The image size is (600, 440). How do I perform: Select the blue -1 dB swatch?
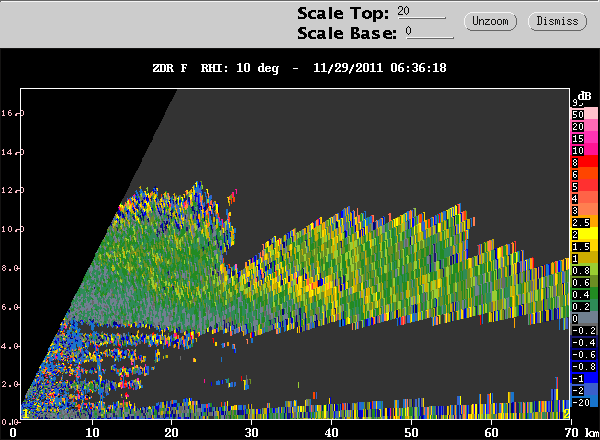[584, 378]
